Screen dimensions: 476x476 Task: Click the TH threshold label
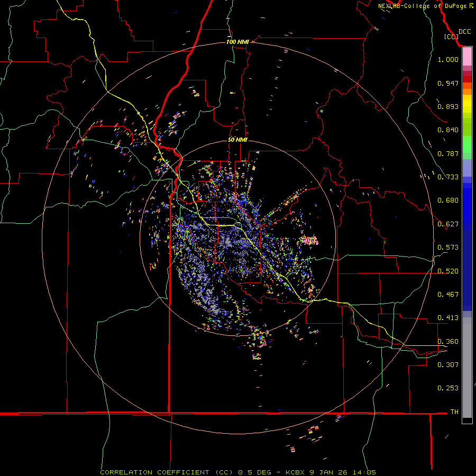(454, 412)
